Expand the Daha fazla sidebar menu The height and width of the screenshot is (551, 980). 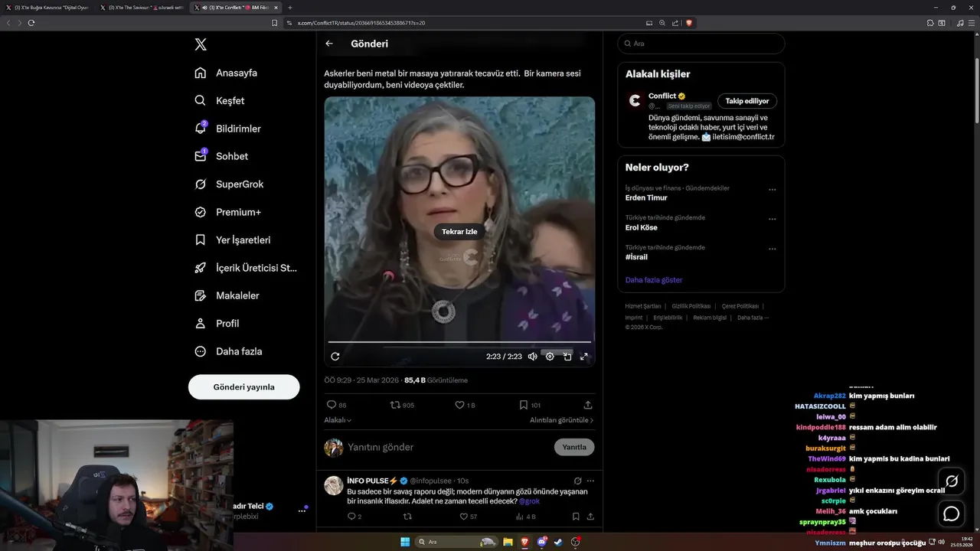[228, 351]
